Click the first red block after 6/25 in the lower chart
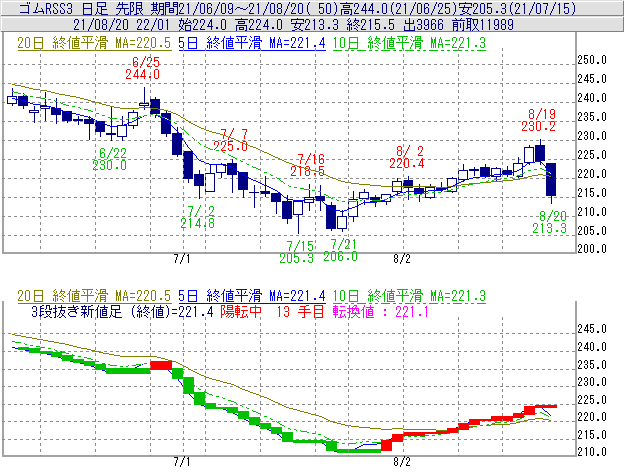Screen dimensions: 624x475 click(x=161, y=365)
